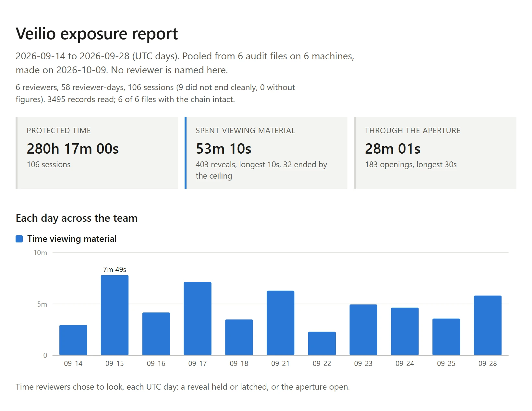532x411 pixels.
Task: Click the Each day across the team heading
Action: 77,218
